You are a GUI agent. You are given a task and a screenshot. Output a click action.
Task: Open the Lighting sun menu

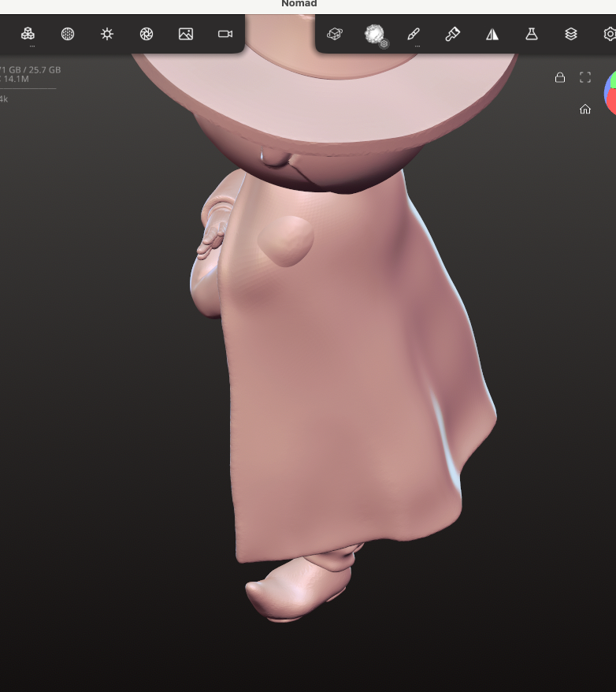click(107, 34)
